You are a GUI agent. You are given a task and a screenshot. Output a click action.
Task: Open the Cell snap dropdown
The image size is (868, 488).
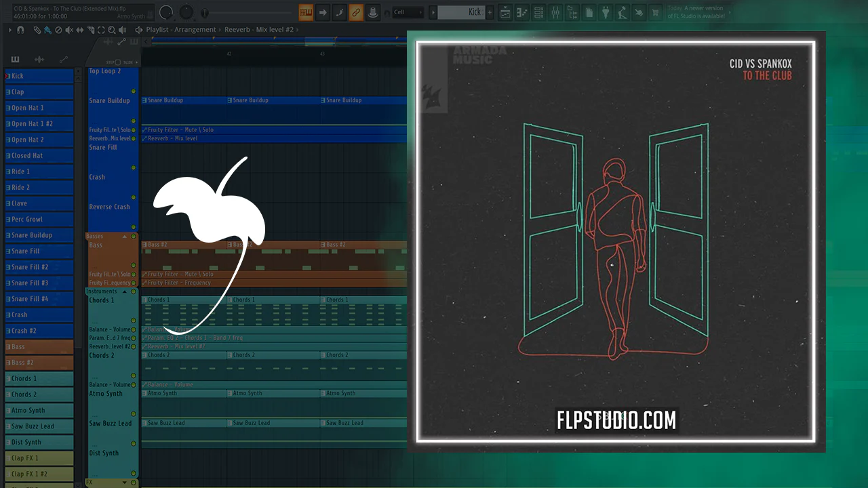408,12
